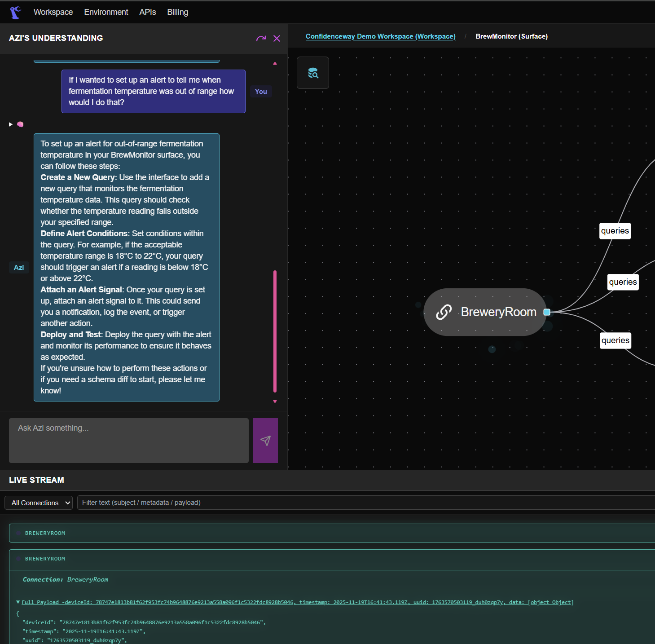Close the Azi's Understanding panel
655x644 pixels.
[x=277, y=39]
